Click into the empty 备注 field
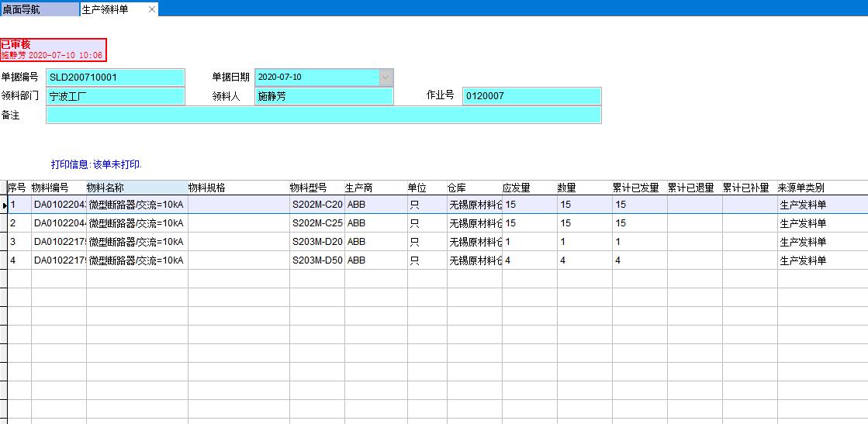 click(x=323, y=115)
